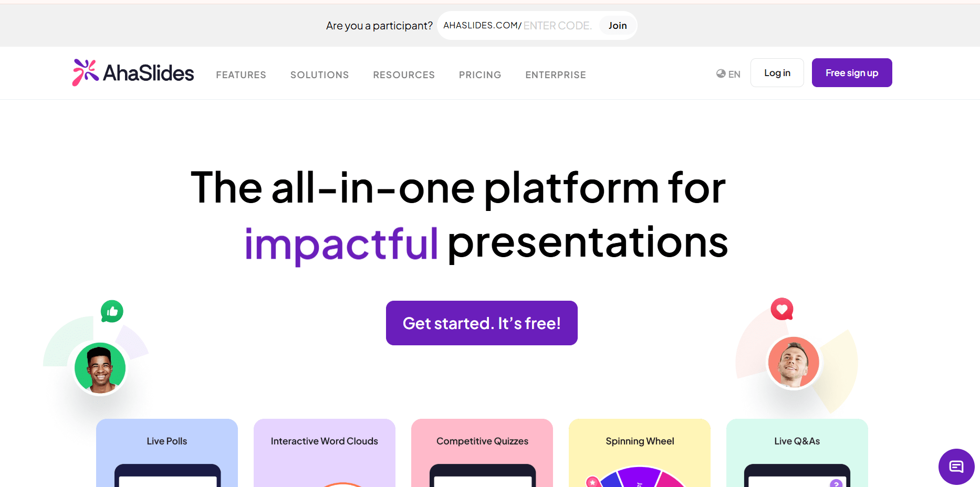Focus the Enter Code input field

click(557, 26)
